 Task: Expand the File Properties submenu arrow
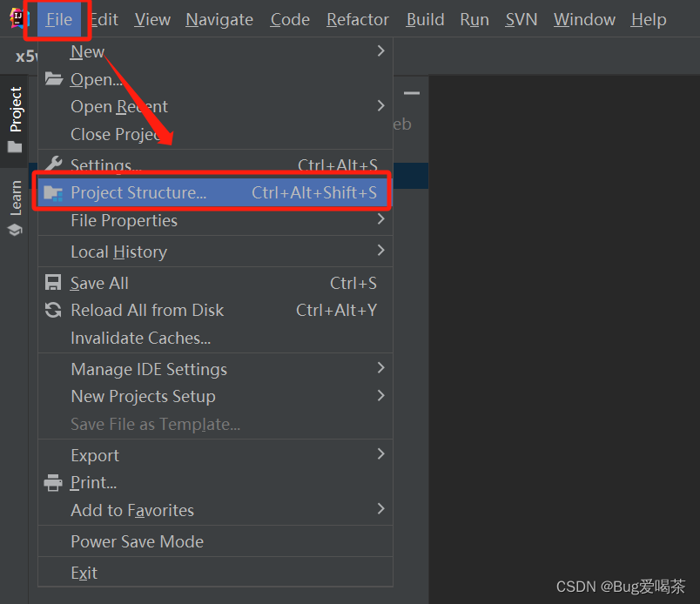(x=380, y=218)
